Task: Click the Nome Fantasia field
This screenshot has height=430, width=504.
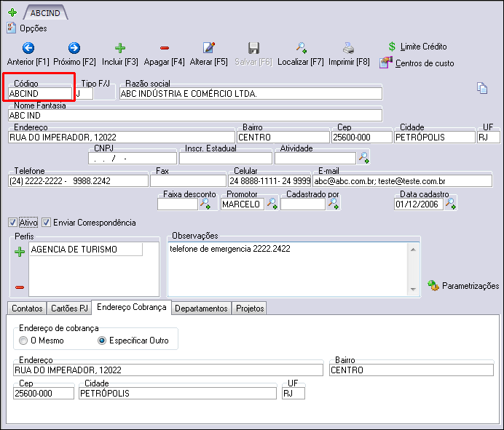Action: tap(195, 115)
